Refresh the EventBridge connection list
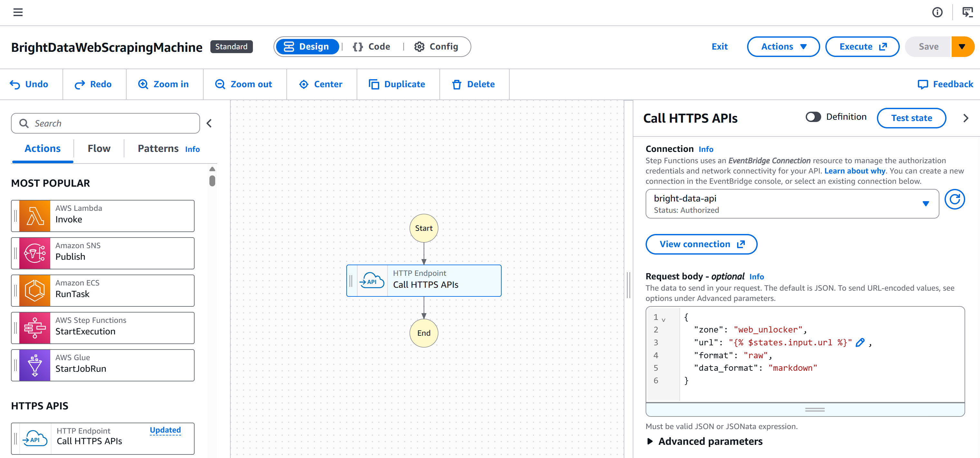The height and width of the screenshot is (458, 980). pyautogui.click(x=955, y=199)
